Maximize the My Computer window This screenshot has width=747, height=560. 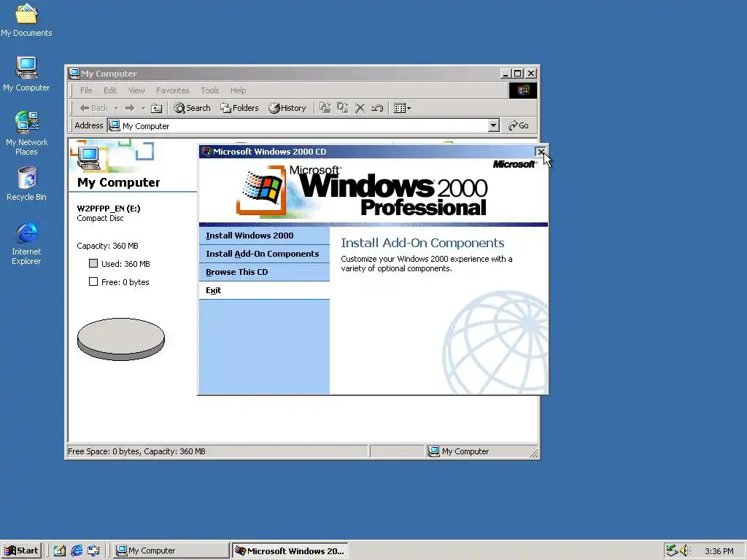(x=517, y=74)
